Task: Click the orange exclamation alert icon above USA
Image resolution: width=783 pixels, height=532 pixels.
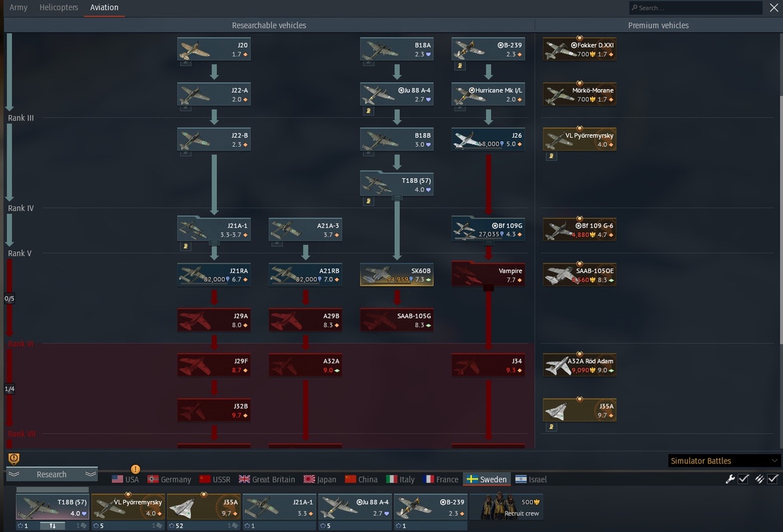Action: click(135, 469)
